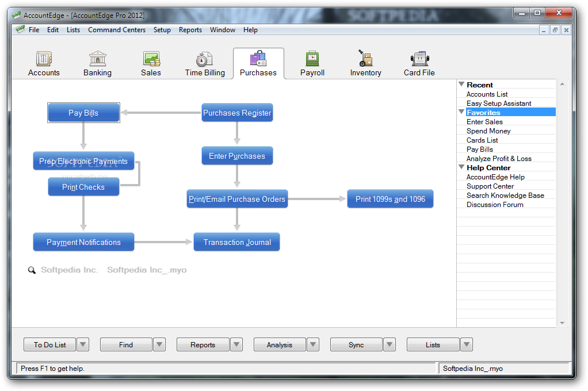588x391 pixels.
Task: Open the Window menu
Action: [x=223, y=30]
